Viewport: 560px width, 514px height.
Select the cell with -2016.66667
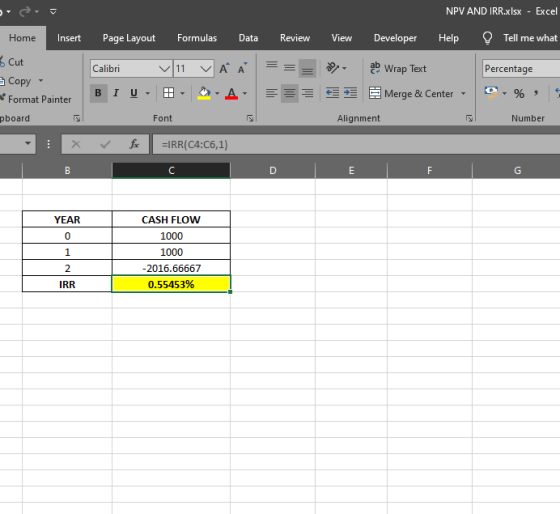[x=171, y=268]
